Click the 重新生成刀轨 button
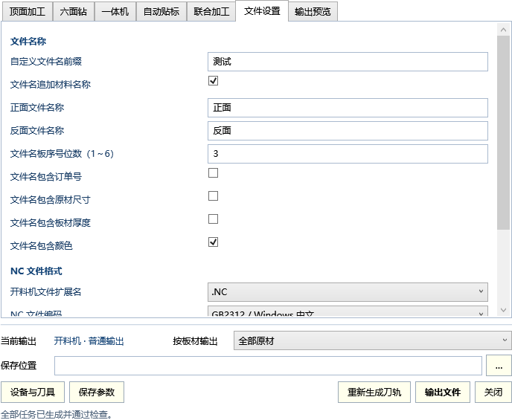The height and width of the screenshot is (420, 512). (x=374, y=392)
